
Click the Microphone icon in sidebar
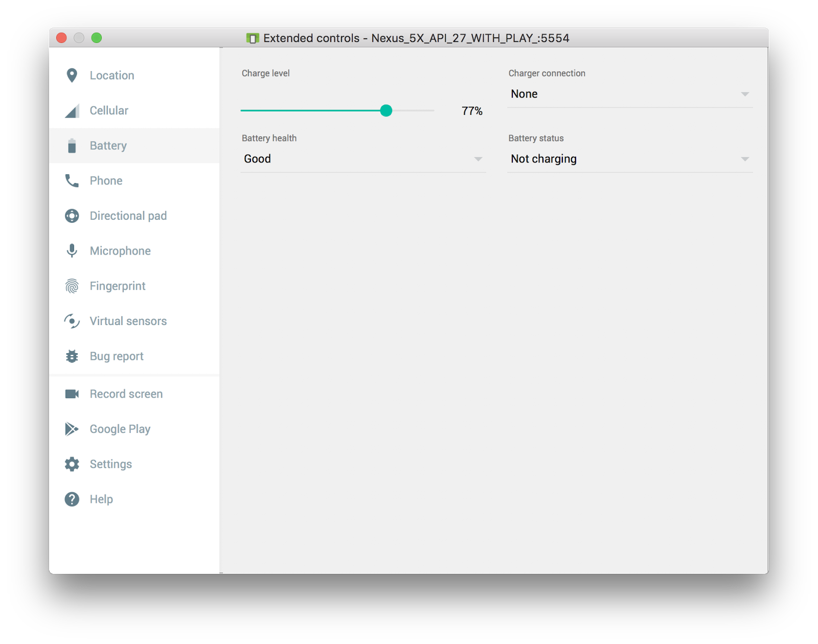72,251
